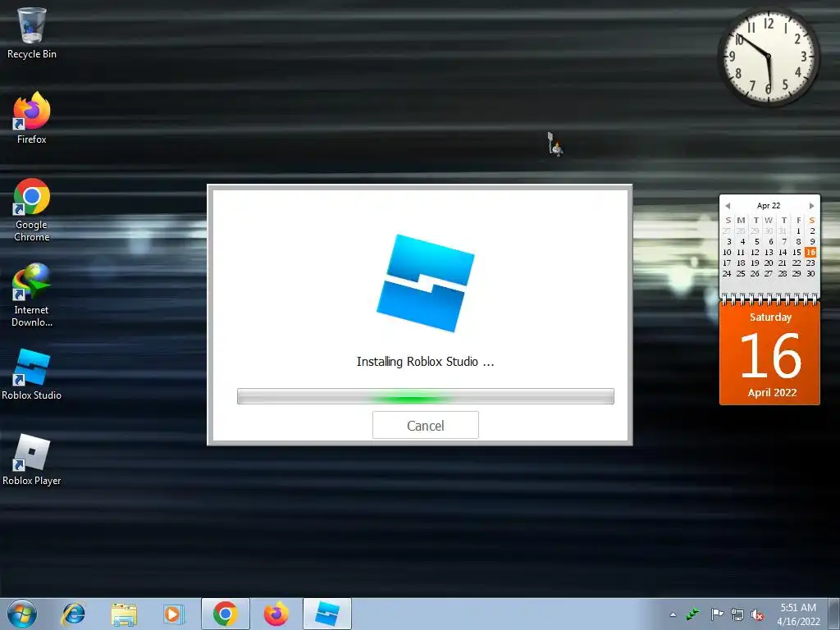
Task: Select the Roblox Studio desktop shortcut
Action: tap(32, 374)
